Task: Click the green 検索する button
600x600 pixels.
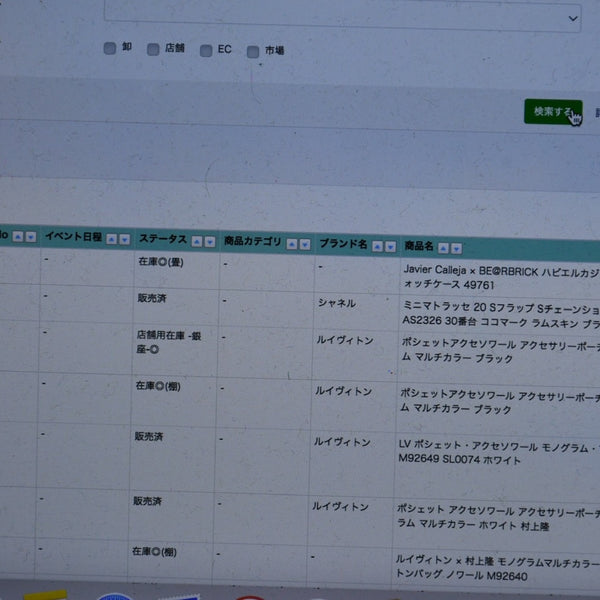Action: 553,111
